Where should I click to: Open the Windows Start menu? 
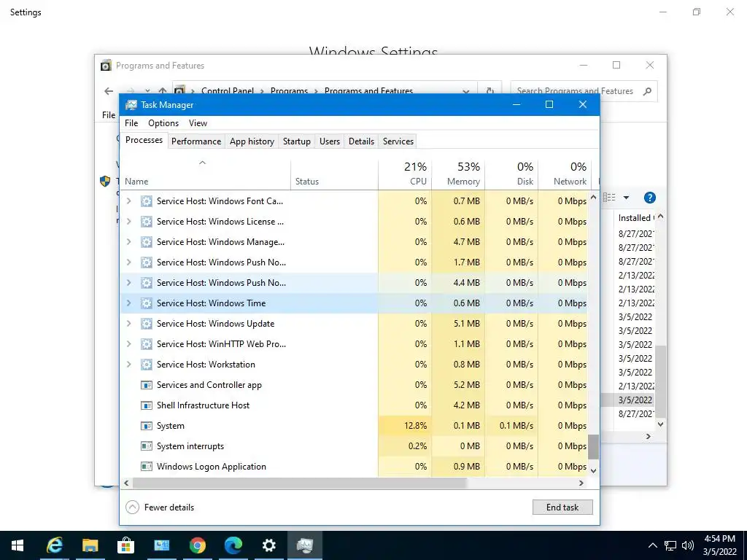(x=18, y=545)
